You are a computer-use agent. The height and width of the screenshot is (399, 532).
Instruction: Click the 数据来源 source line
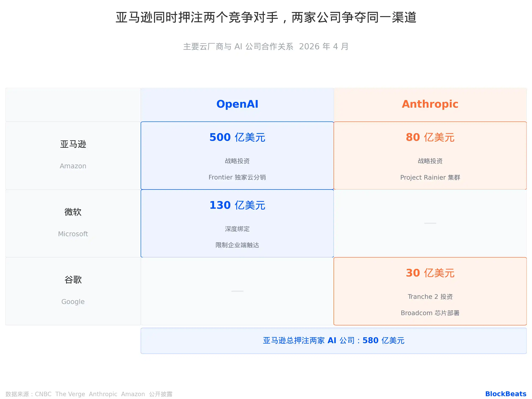pyautogui.click(x=89, y=394)
